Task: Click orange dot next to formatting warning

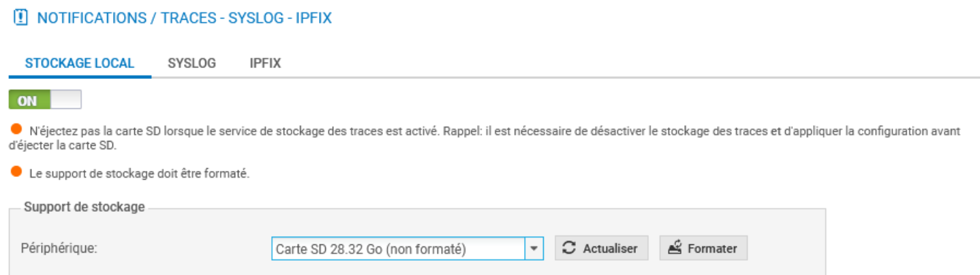Action: (x=16, y=172)
